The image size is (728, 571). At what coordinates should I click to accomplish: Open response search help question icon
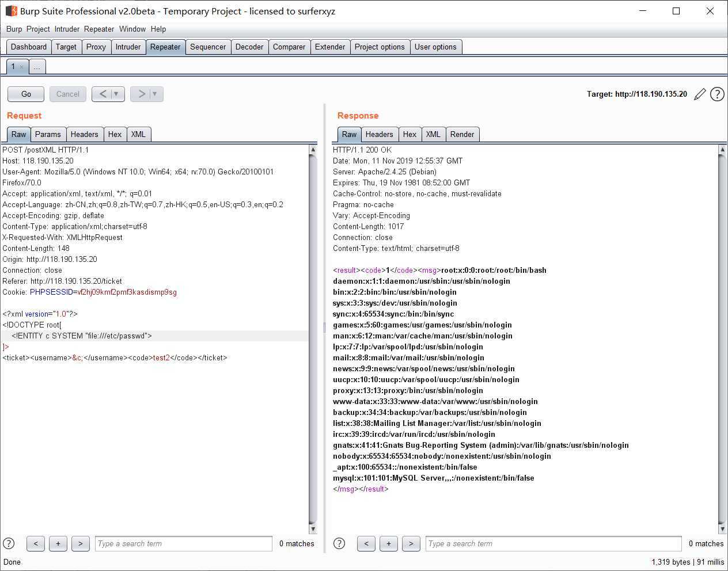(339, 543)
